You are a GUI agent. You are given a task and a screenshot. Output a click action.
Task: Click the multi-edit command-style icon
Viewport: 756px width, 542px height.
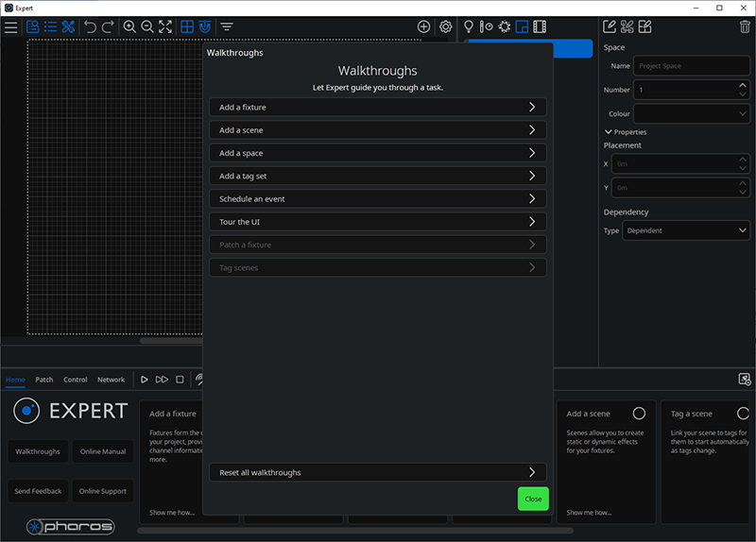627,26
